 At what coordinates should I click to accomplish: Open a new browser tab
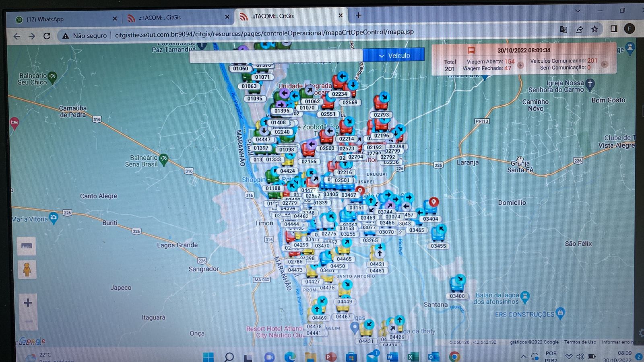tap(359, 16)
